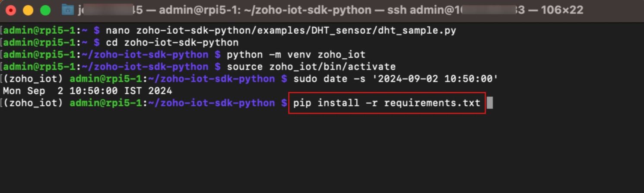Click the admin@rpi5-1 prompt on first line
The height and width of the screenshot is (193, 644).
tap(41, 31)
